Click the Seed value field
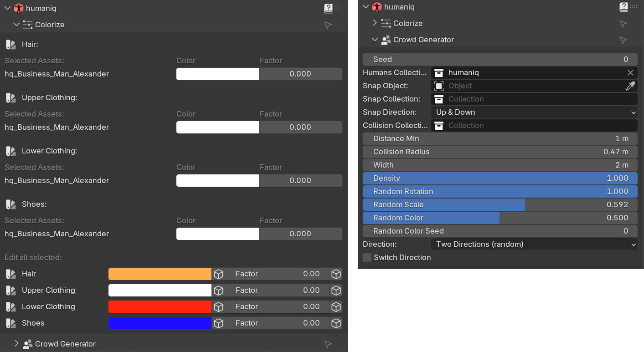This screenshot has width=644, height=352. 500,59
